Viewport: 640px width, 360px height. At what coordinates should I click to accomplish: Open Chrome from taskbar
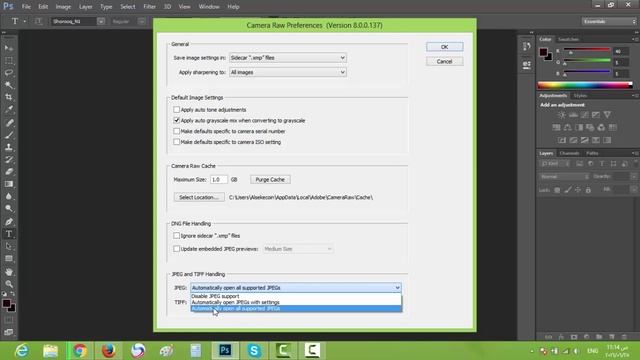pyautogui.click(x=80, y=351)
